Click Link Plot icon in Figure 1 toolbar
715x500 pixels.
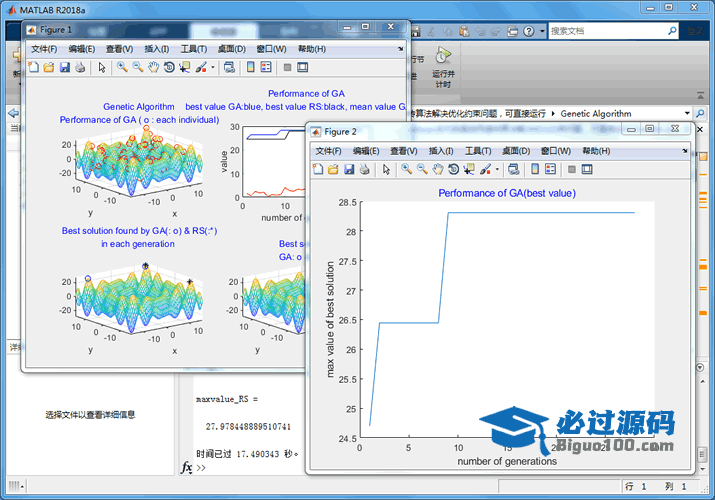point(229,68)
